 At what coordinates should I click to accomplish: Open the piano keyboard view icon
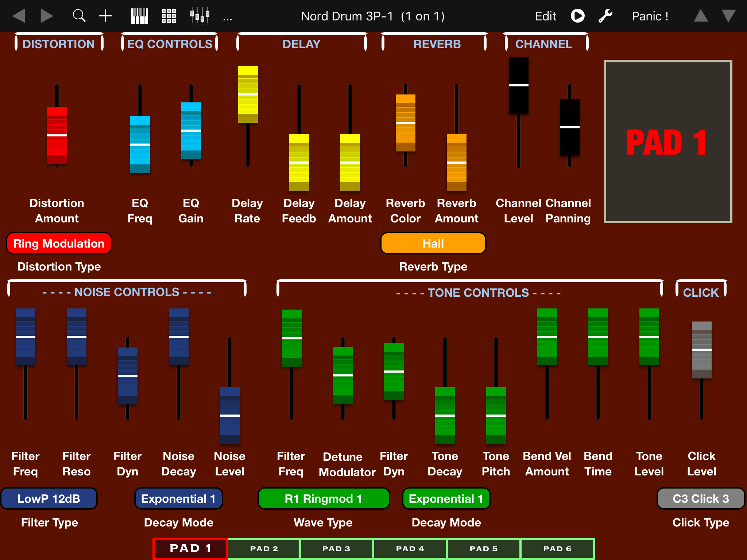click(x=140, y=16)
